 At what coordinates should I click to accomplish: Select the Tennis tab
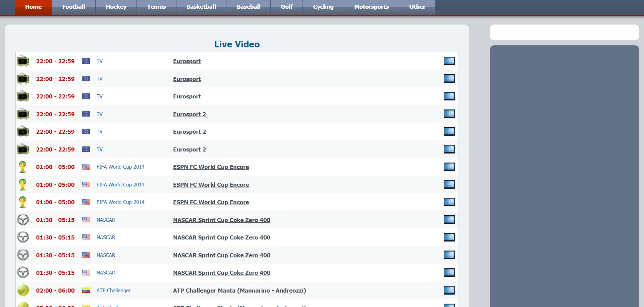(x=156, y=7)
